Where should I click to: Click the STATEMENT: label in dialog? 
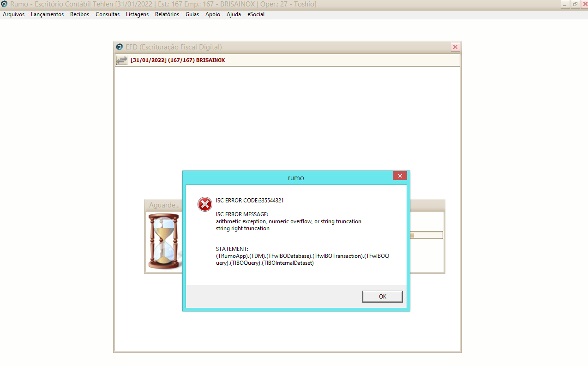pyautogui.click(x=232, y=249)
